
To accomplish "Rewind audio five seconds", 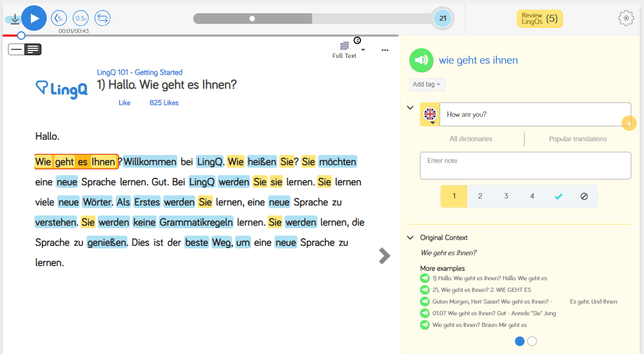I will coord(58,18).
